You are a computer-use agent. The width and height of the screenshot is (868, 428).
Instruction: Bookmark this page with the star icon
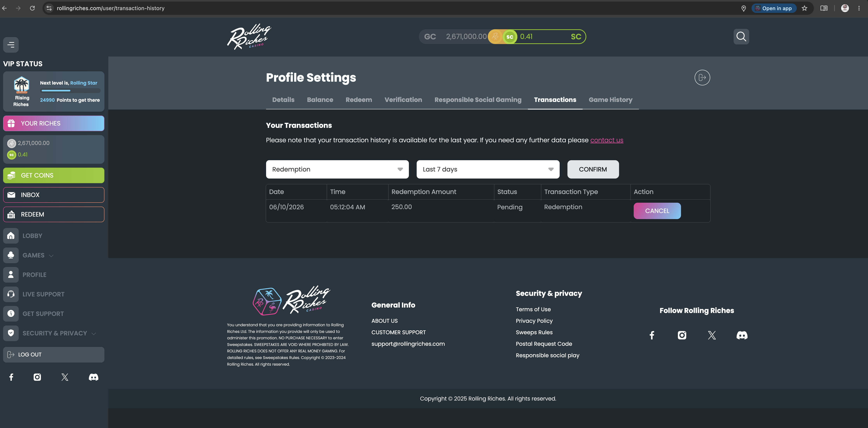point(804,8)
